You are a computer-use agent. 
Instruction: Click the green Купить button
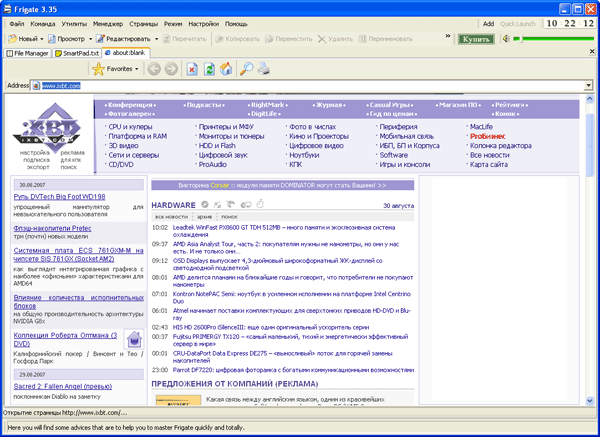pyautogui.click(x=476, y=39)
